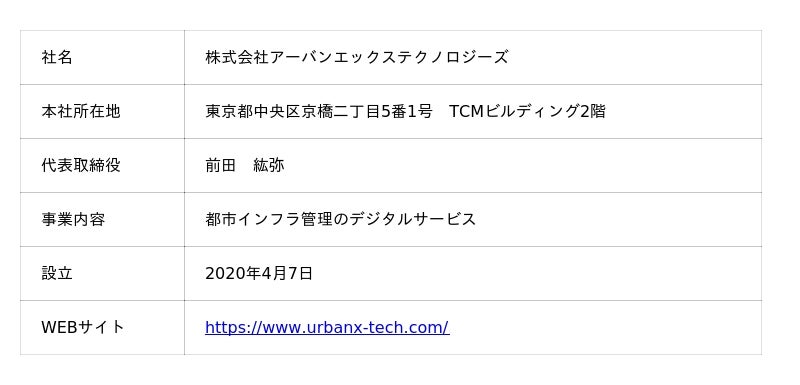Click the 東京都中央区 portion of the address

click(253, 111)
